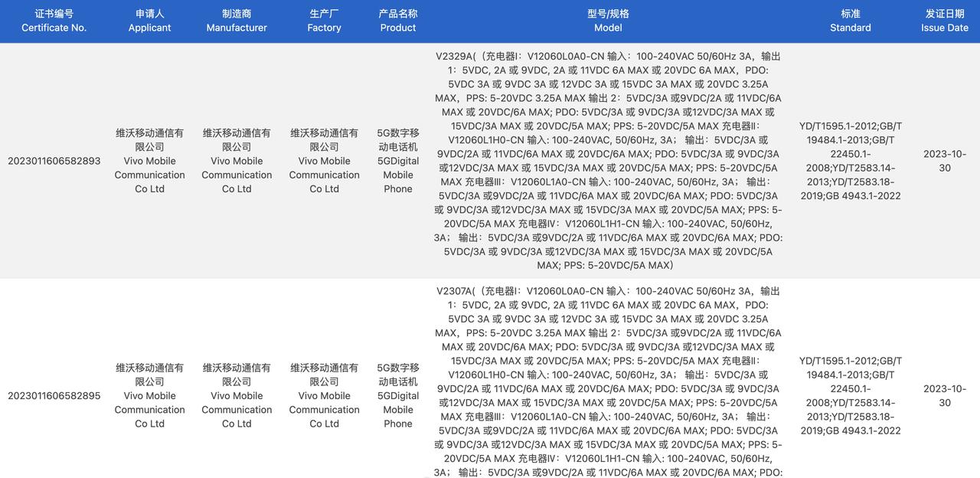The width and height of the screenshot is (980, 478).
Task: Click product cell in row 2023011606582895
Action: (x=398, y=396)
